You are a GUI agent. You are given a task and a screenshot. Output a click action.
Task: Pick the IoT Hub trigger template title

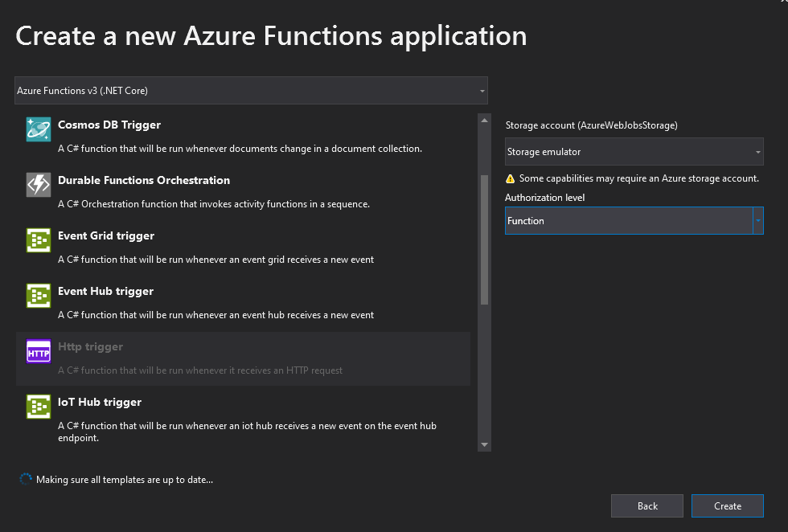tap(100, 402)
